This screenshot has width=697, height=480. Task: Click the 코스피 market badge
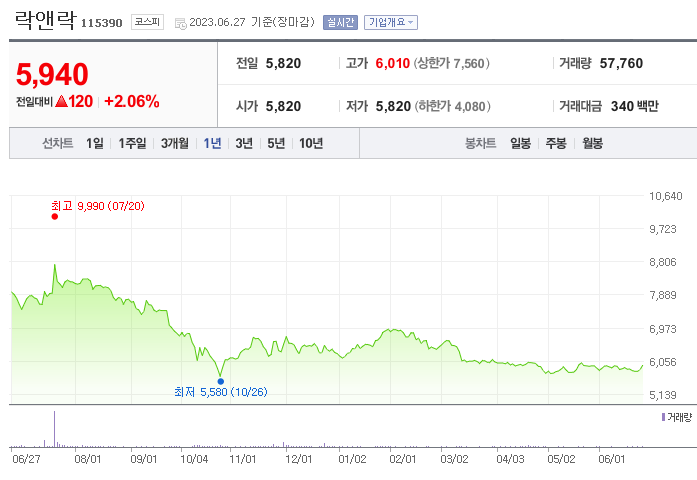(148, 22)
